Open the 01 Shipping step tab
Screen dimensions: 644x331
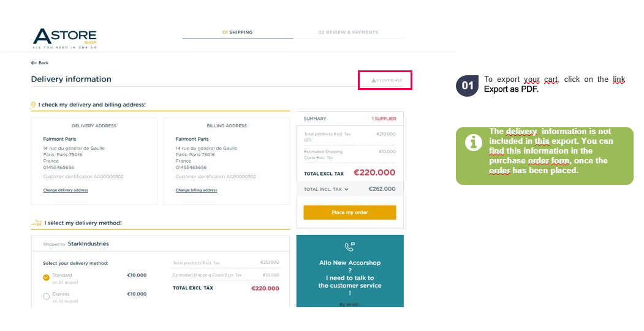[237, 32]
